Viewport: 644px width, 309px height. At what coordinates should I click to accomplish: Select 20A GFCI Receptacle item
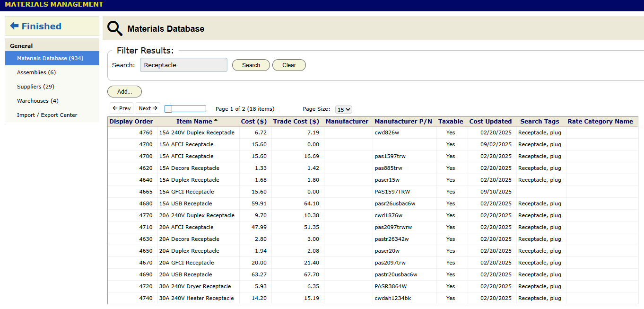(186, 263)
